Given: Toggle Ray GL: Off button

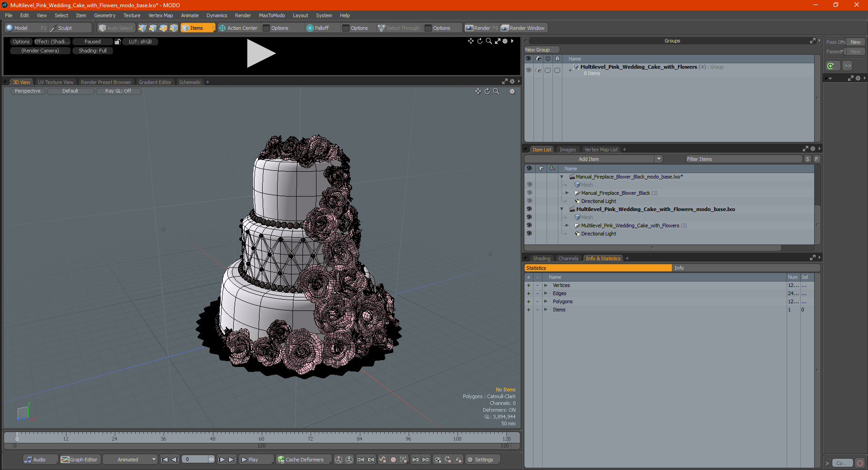Looking at the screenshot, I should pyautogui.click(x=118, y=91).
